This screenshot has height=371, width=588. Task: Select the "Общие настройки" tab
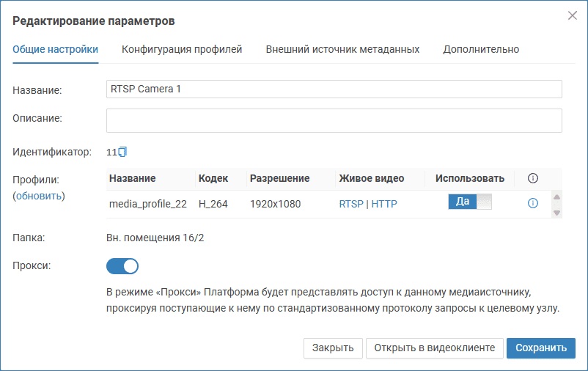pos(56,49)
